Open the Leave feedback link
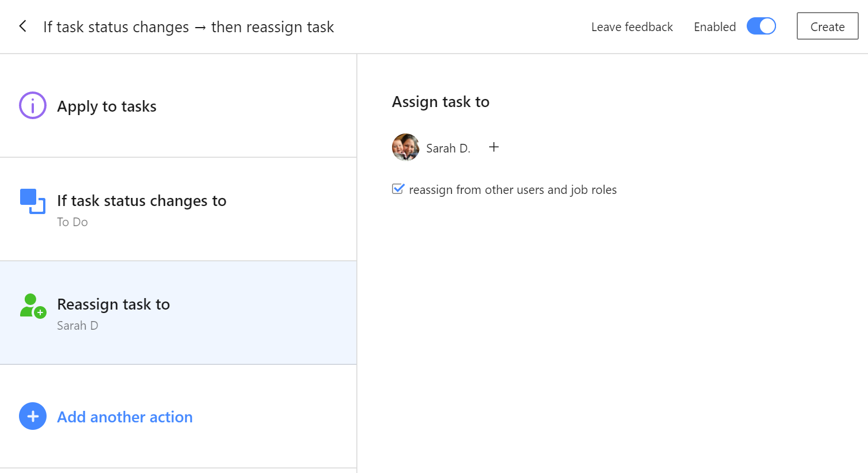This screenshot has height=473, width=868. pyautogui.click(x=632, y=27)
